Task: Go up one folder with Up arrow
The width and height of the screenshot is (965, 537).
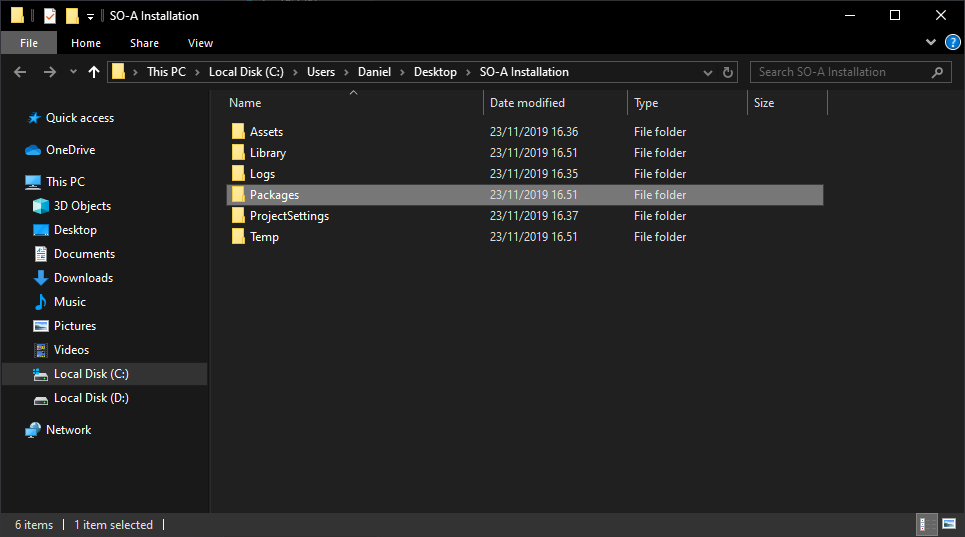Action: click(94, 72)
